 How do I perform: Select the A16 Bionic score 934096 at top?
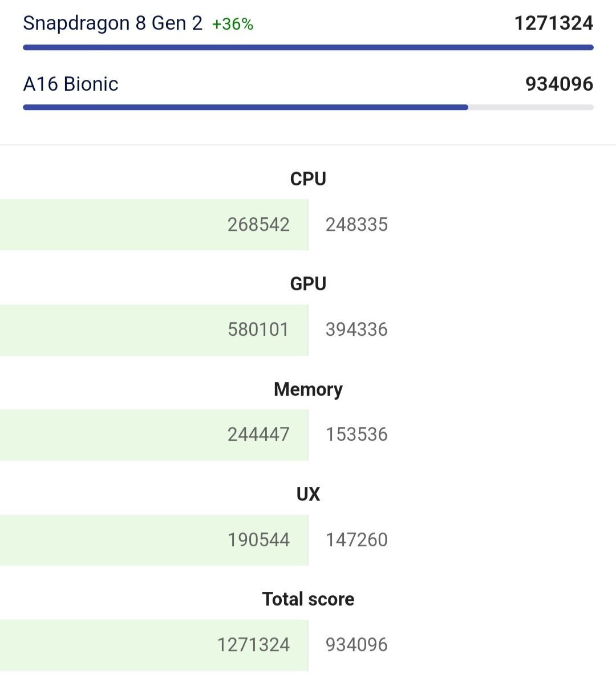pyautogui.click(x=560, y=84)
